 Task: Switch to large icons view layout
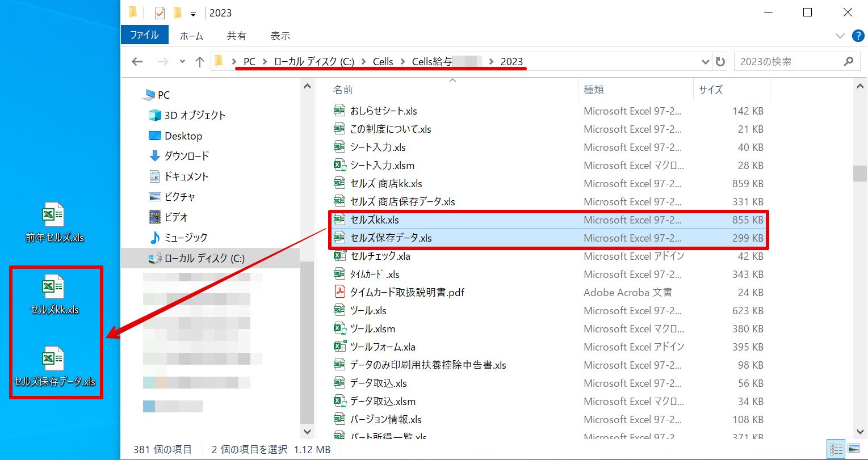tap(853, 449)
